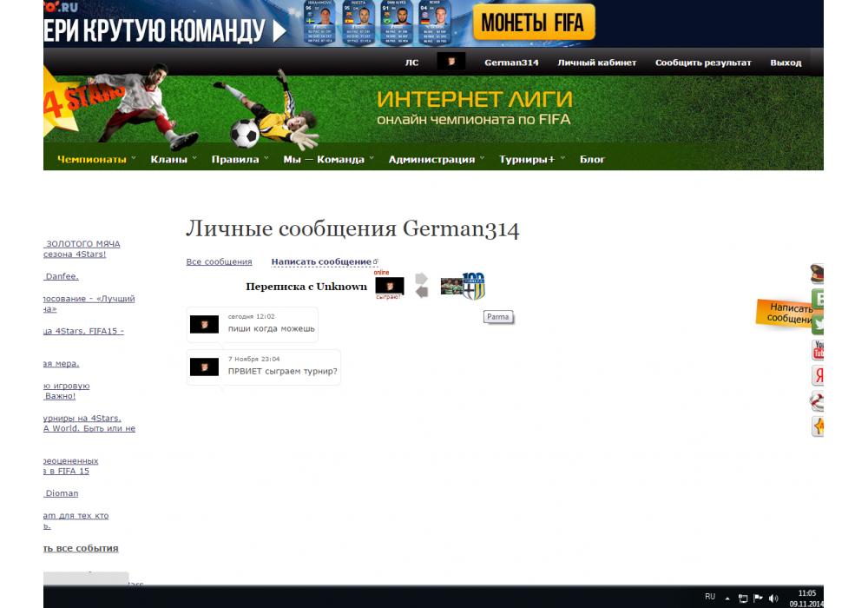This screenshot has width=868, height=608.
Task: Click the Unknown user's avatar beside the conversation title
Action: 389,286
